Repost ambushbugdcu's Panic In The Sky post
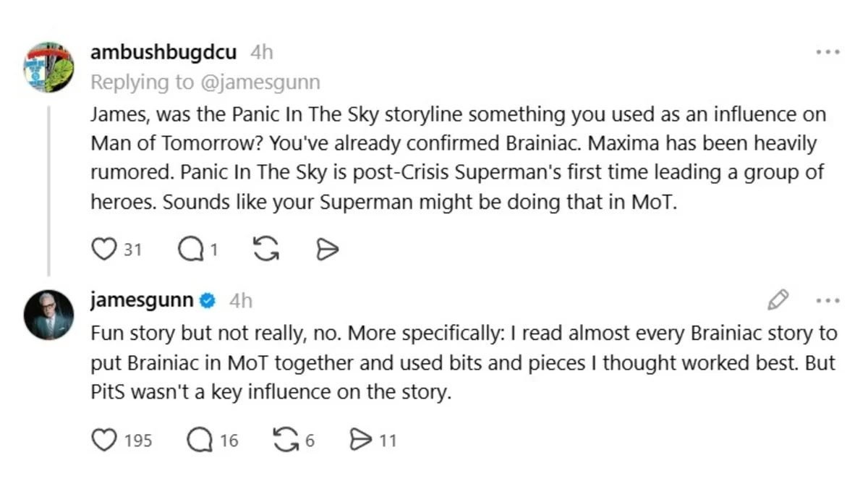Image resolution: width=868 pixels, height=489 pixels. (266, 250)
